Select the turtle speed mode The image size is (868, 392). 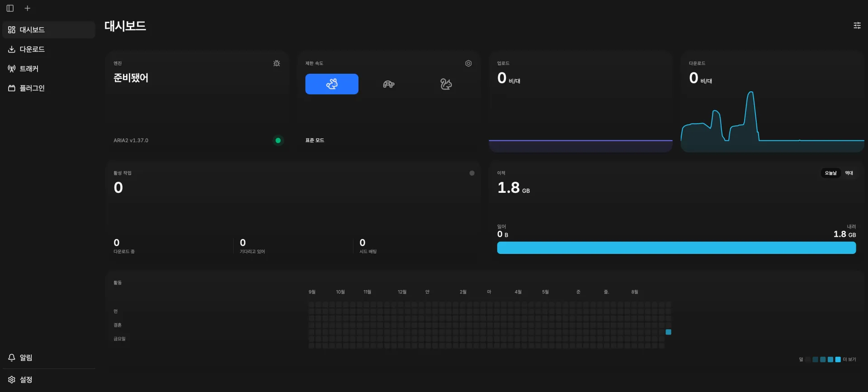tap(389, 84)
